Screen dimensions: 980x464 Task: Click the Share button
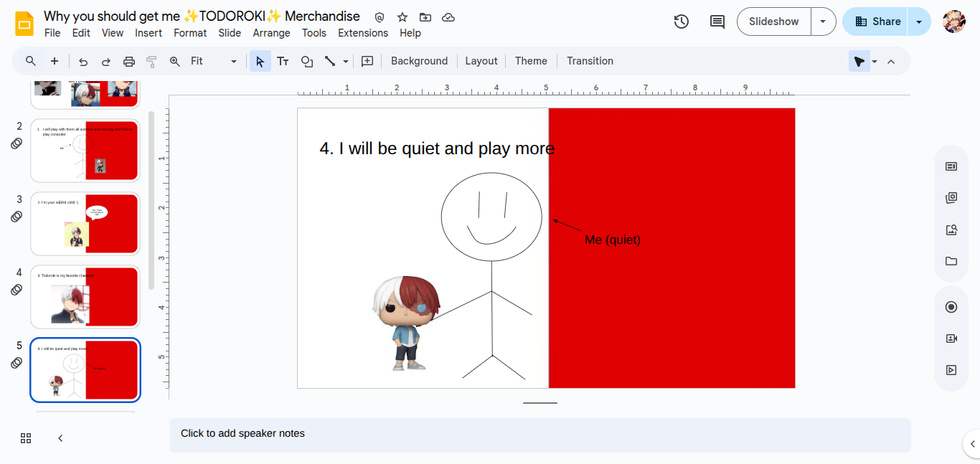pos(877,22)
